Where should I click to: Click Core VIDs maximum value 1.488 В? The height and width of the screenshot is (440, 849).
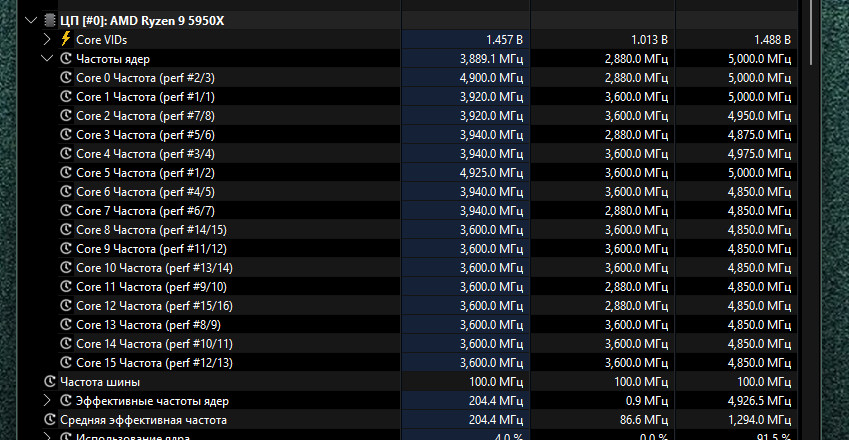(772, 40)
